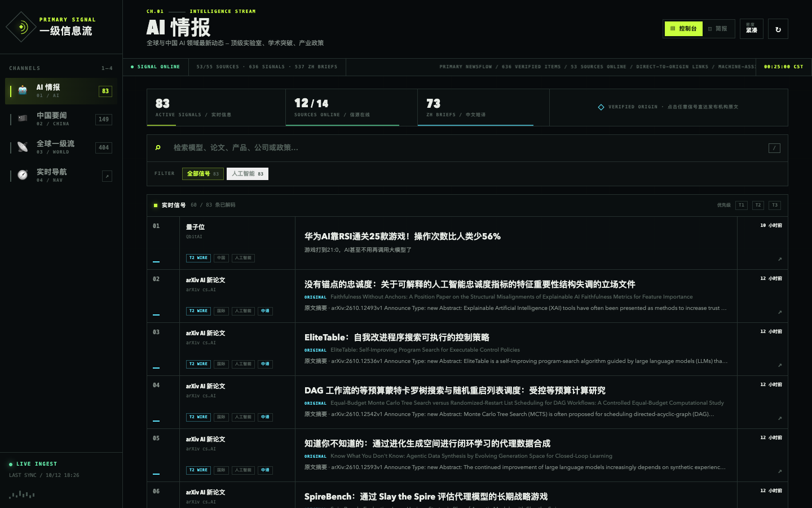812x508 pixels.
Task: Open headline 知道你不知道的 data synthesis
Action: click(427, 444)
